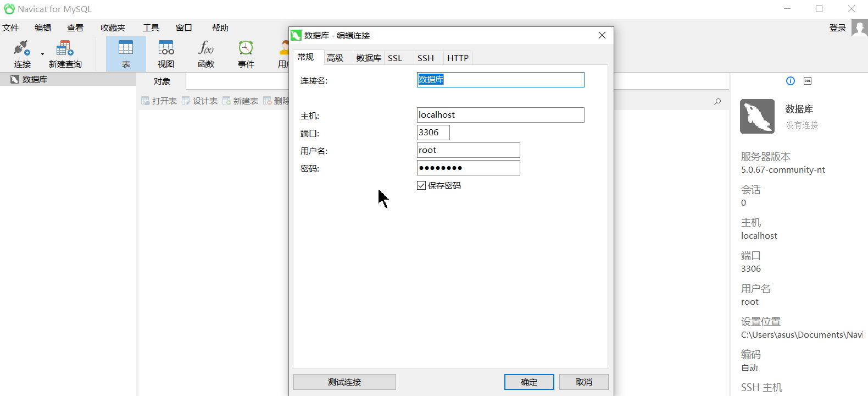Click server version text 5.0.67-community-nt
This screenshot has height=396, width=868.
tap(783, 170)
